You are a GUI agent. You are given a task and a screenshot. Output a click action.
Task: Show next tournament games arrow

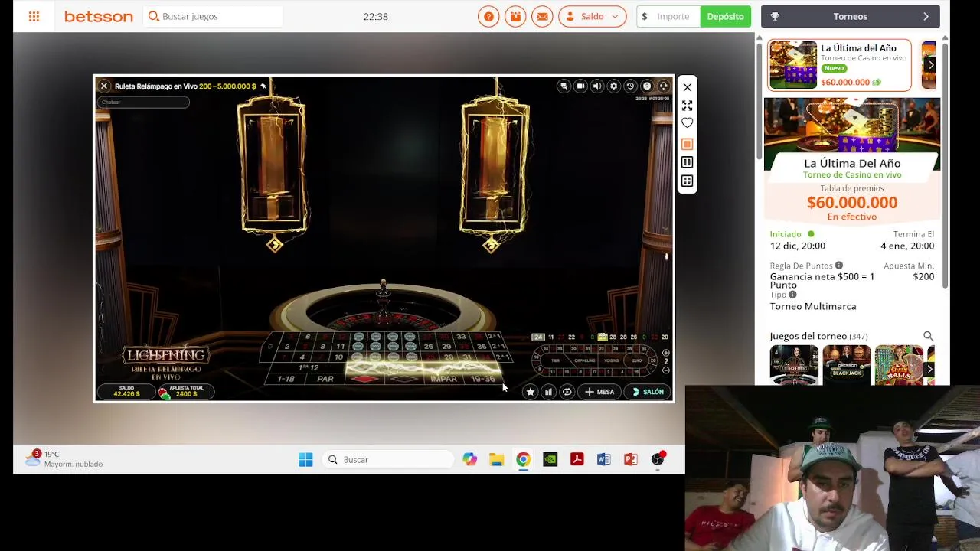pyautogui.click(x=929, y=370)
